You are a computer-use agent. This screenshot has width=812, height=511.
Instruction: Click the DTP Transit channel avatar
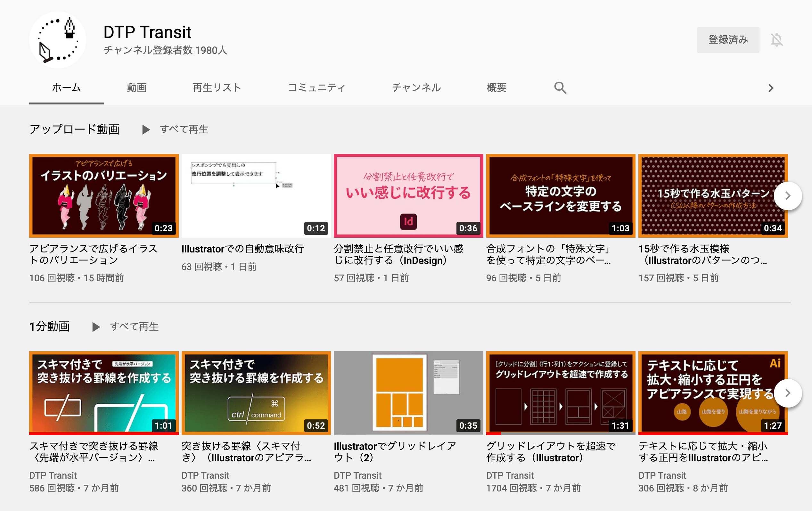(57, 40)
